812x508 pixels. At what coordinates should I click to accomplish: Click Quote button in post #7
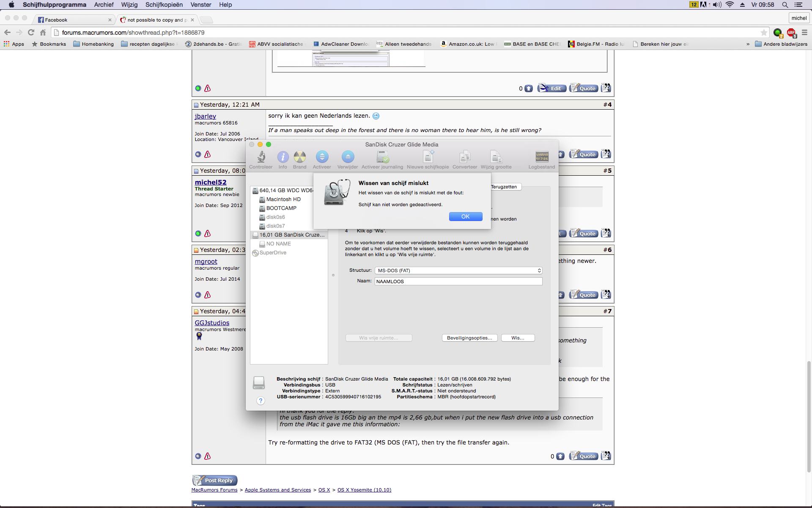tap(584, 456)
